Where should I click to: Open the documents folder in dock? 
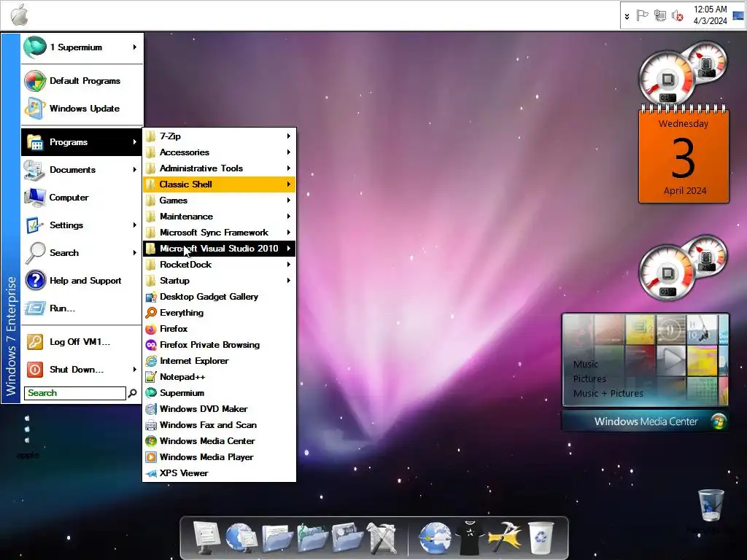tap(276, 537)
